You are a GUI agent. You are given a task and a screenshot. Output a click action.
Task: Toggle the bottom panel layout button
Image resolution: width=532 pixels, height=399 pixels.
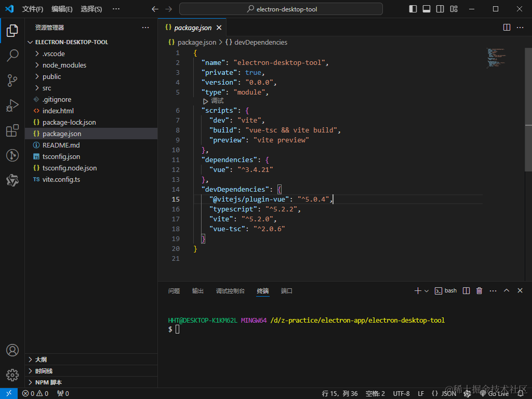pos(427,9)
